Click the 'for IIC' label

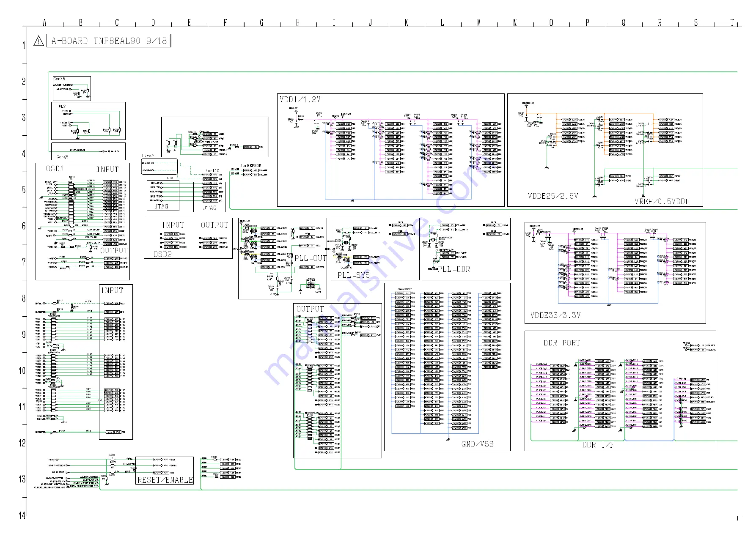pyautogui.click(x=212, y=171)
